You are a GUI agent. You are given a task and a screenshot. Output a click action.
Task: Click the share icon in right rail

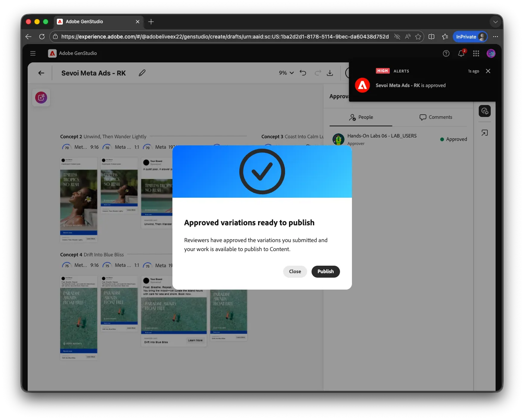pos(485,133)
